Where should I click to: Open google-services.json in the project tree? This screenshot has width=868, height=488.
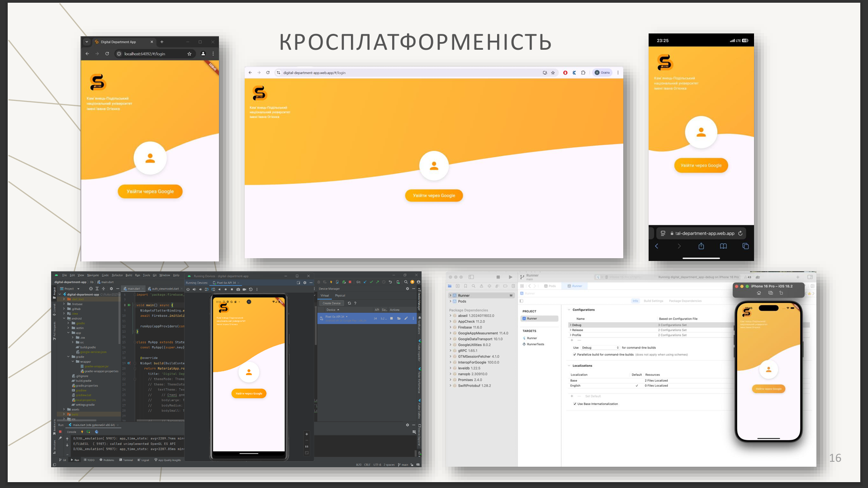coord(92,352)
